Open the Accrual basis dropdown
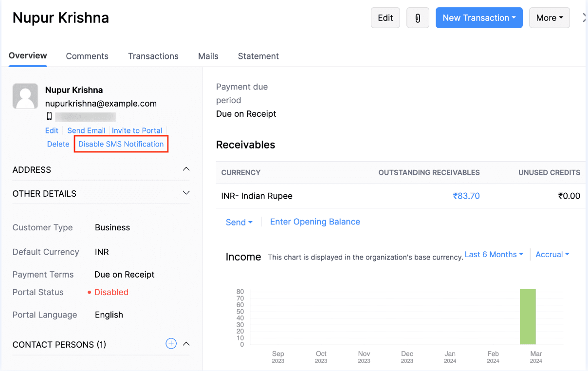Image resolution: width=588 pixels, height=371 pixels. [552, 254]
